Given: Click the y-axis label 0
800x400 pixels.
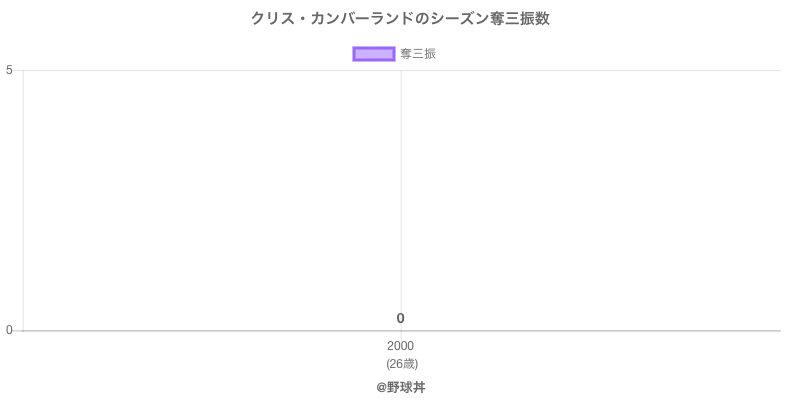Looking at the screenshot, I should click(9, 331).
